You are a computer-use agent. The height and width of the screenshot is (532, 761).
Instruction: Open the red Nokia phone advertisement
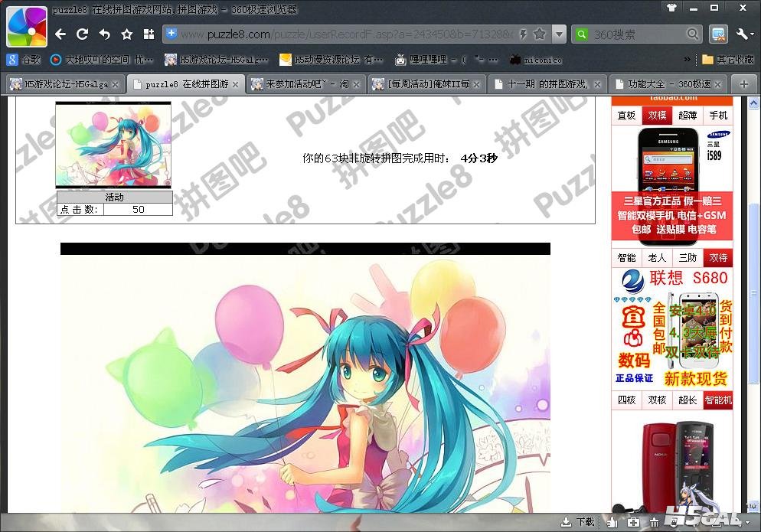pos(672,462)
